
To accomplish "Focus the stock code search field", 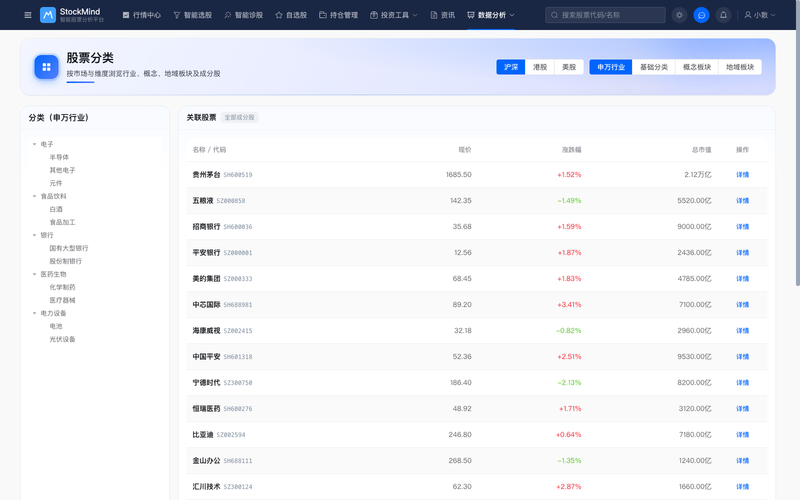I will click(605, 15).
